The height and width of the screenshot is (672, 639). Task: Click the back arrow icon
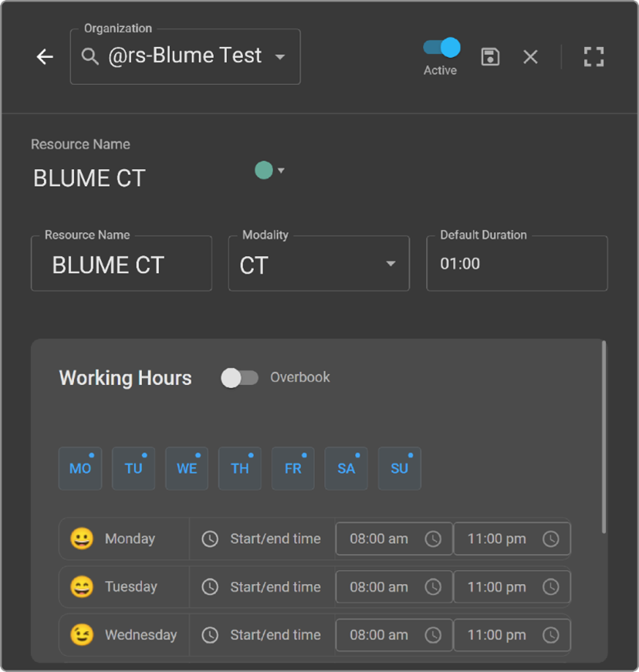pyautogui.click(x=45, y=56)
